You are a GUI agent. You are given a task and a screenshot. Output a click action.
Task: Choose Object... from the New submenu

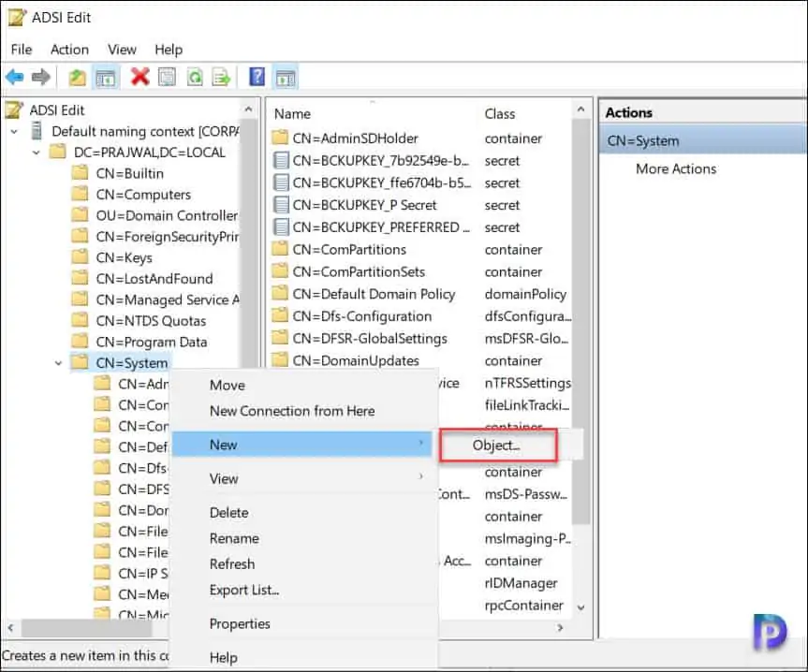(x=498, y=445)
